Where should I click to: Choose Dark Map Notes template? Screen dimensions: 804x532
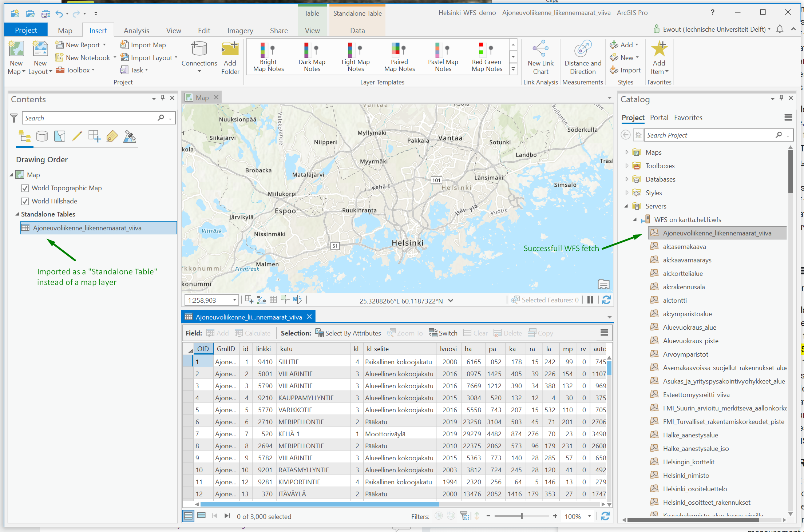pos(312,57)
